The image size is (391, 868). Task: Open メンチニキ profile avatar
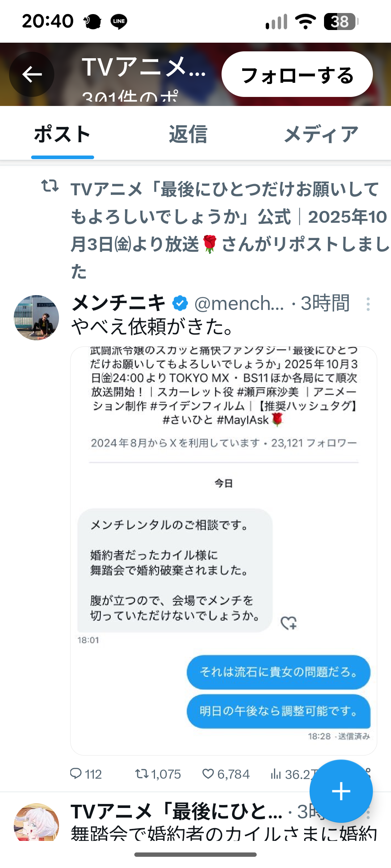[x=36, y=318]
